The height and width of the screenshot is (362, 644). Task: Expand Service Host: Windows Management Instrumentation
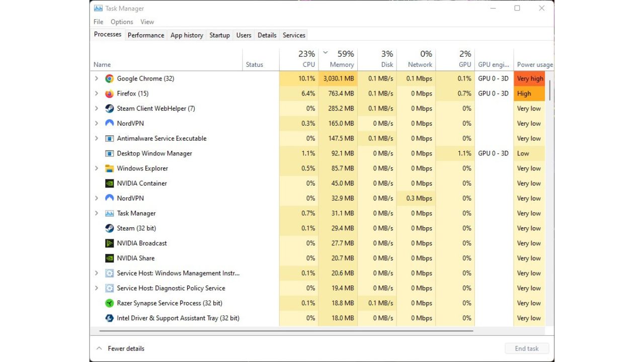97,273
